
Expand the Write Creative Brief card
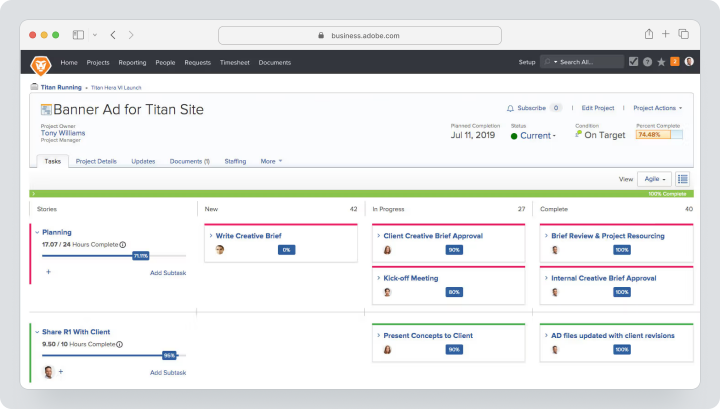(x=211, y=236)
